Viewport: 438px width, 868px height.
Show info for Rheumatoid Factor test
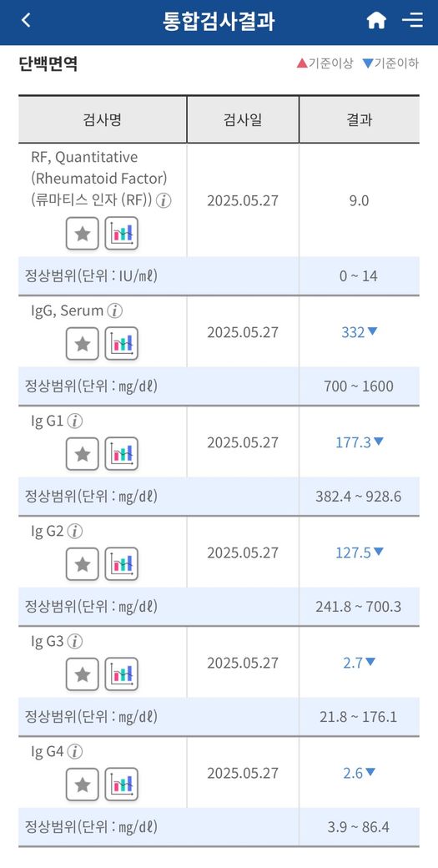pos(164,201)
